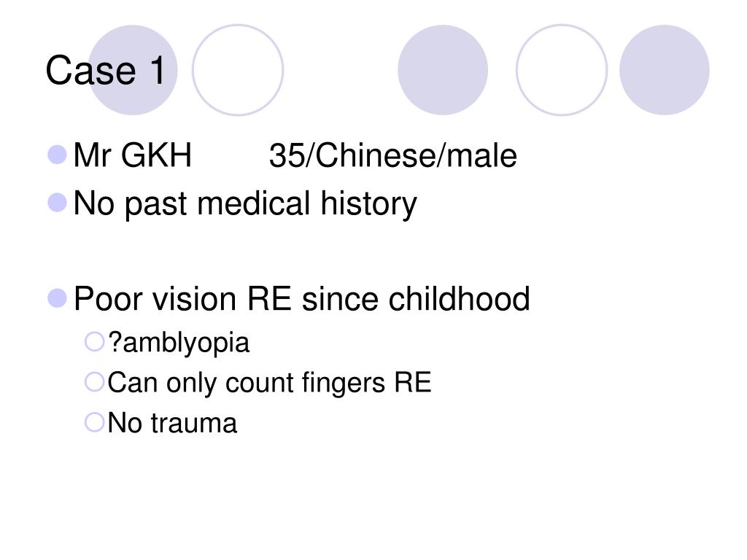Click the 'Case 1' slide title
Screen dimensions: 747x560
tap(105, 71)
